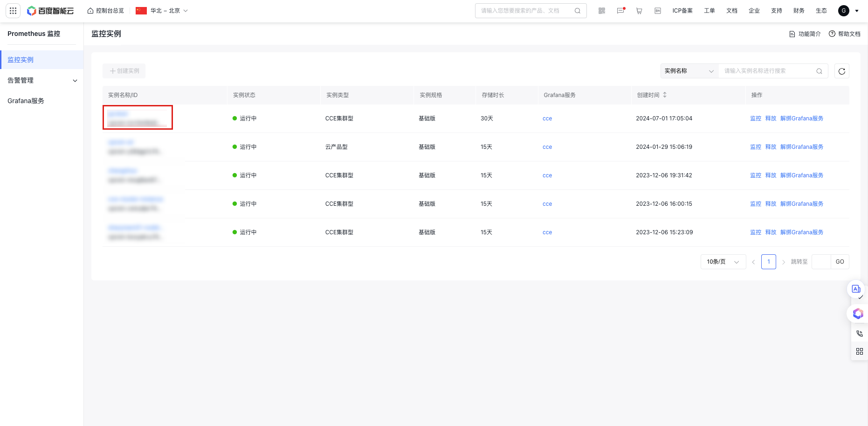Focus the 跳转至 page number input
The width and height of the screenshot is (868, 426).
pos(821,262)
